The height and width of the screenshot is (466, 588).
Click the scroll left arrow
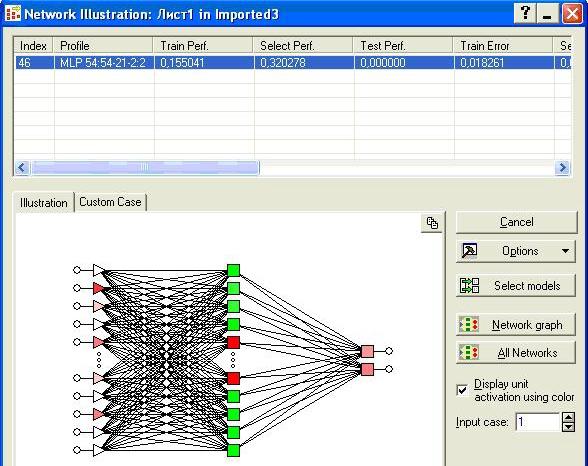click(x=22, y=168)
